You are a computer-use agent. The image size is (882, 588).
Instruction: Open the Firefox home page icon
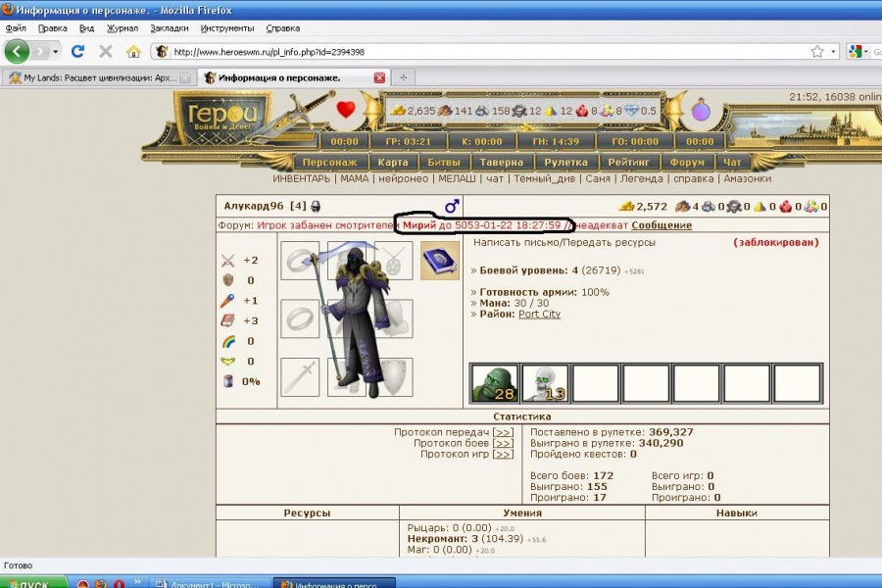(133, 52)
